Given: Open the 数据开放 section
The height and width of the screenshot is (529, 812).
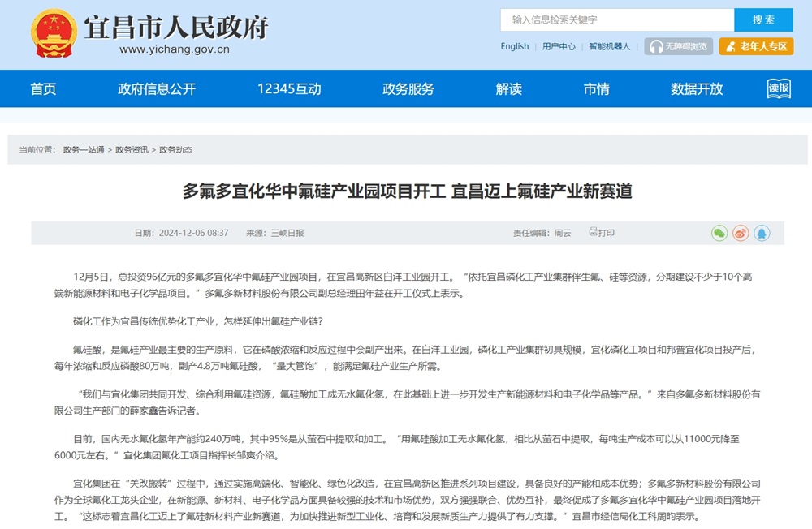Looking at the screenshot, I should [x=694, y=89].
